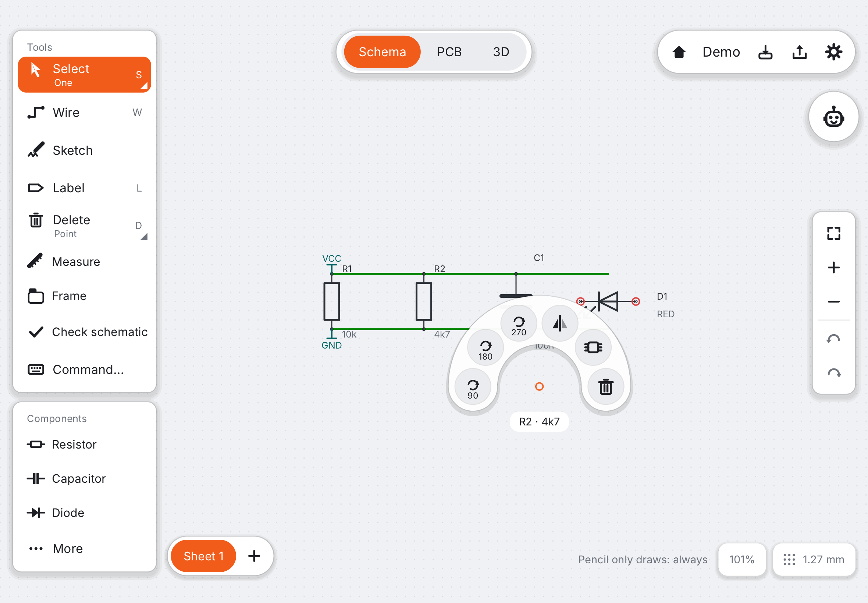Select the mirror/flip icon in radial menu
The image size is (868, 603).
[560, 324]
